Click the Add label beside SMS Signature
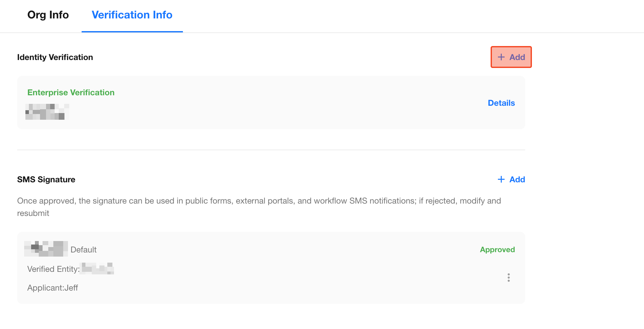 click(517, 179)
